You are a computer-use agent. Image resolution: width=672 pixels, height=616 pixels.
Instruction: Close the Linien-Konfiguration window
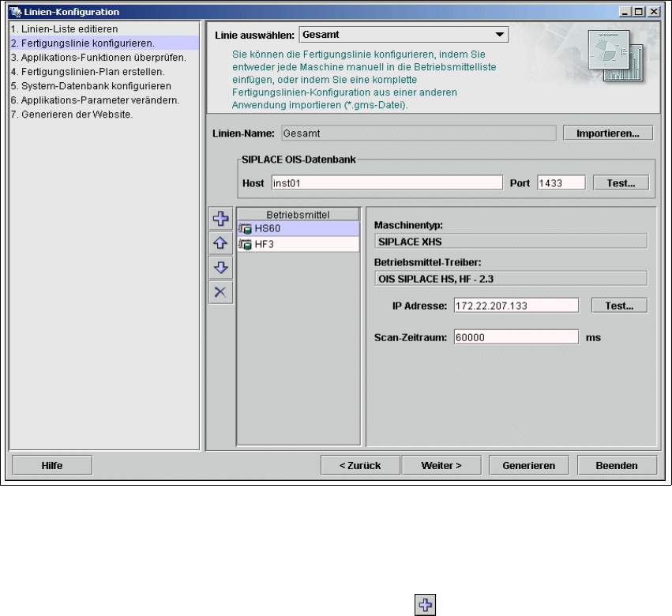654,12
